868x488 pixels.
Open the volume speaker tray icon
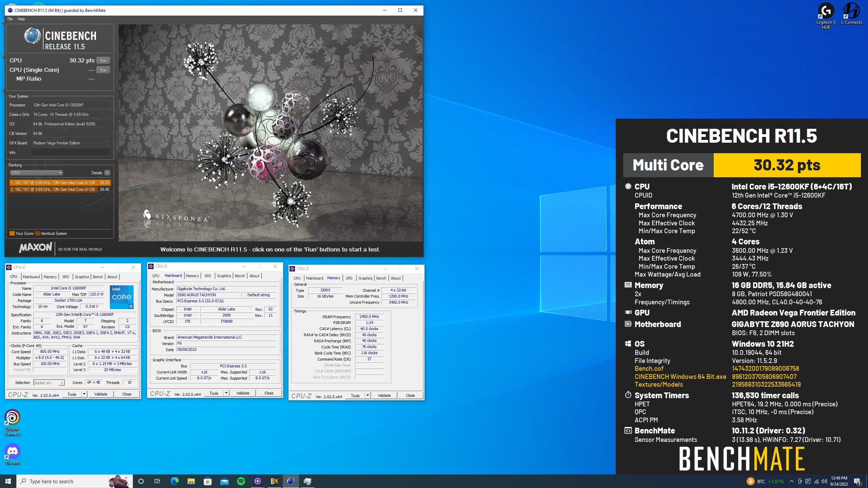point(824,481)
